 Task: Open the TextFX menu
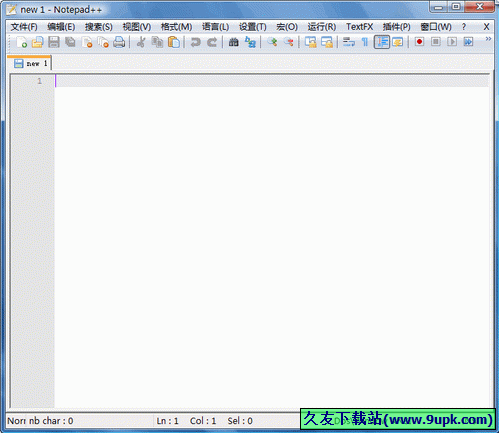click(x=359, y=27)
